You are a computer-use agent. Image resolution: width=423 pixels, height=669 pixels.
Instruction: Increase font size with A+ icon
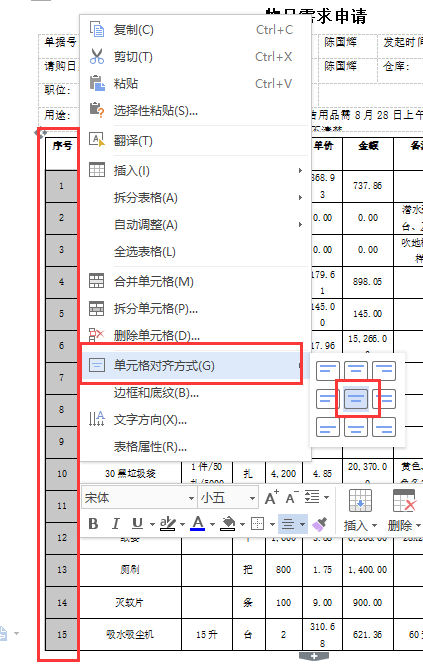[271, 497]
